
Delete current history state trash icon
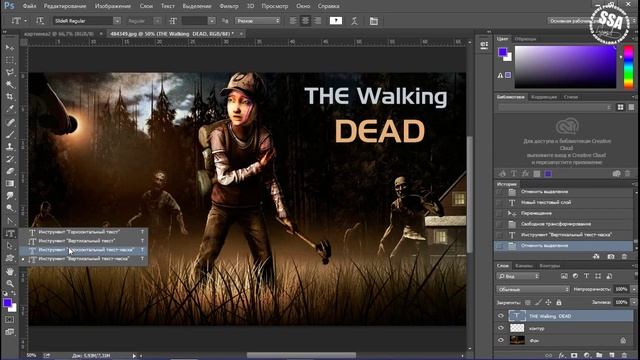[624, 256]
